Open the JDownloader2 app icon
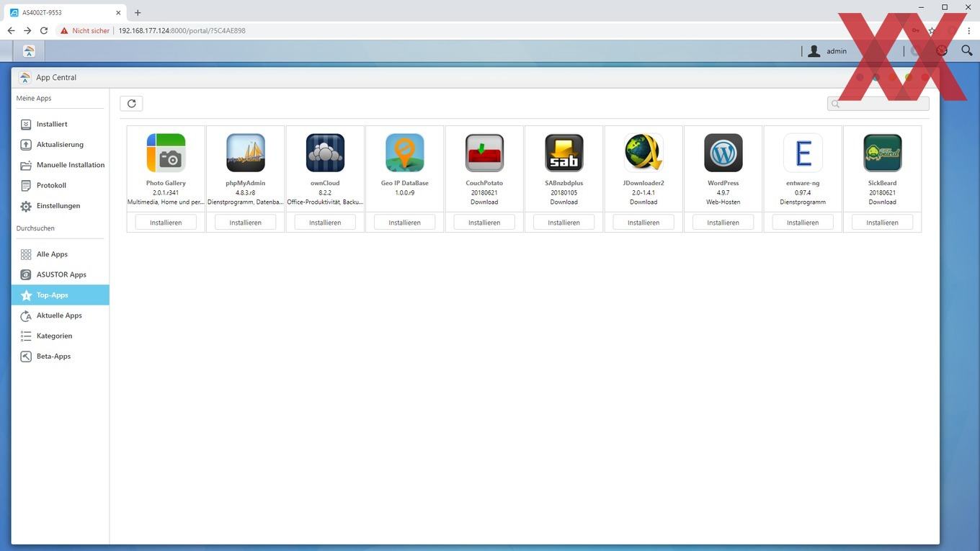 tap(643, 153)
